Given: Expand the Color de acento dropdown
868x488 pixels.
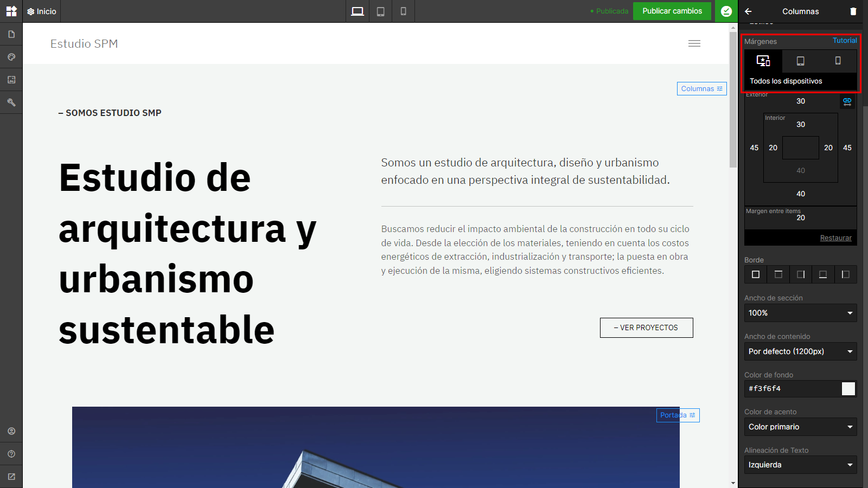Looking at the screenshot, I should (x=800, y=427).
